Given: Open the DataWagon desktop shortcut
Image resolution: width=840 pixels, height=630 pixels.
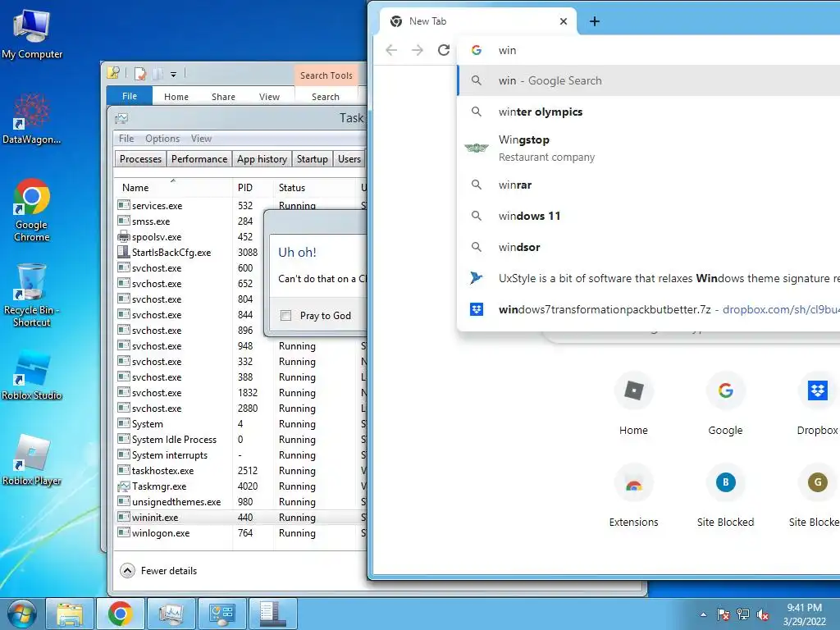Looking at the screenshot, I should [32, 119].
